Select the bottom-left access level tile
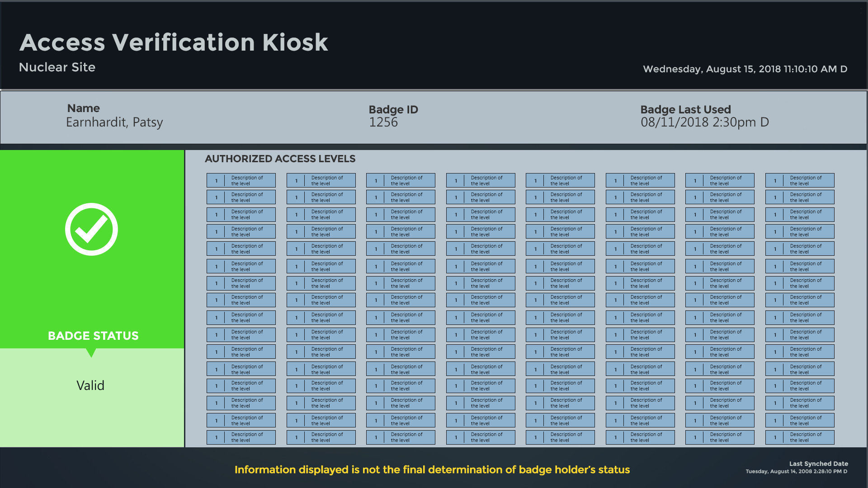868x488 pixels. pos(241,437)
